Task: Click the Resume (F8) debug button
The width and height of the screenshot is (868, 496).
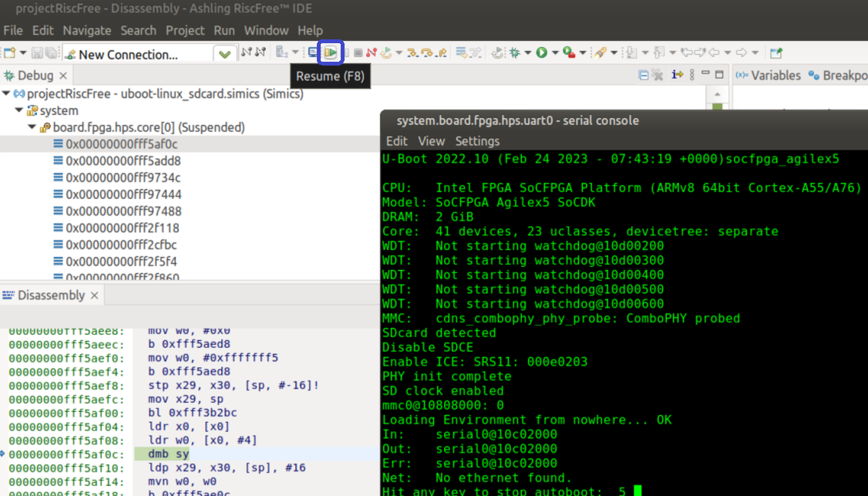Action: point(331,52)
